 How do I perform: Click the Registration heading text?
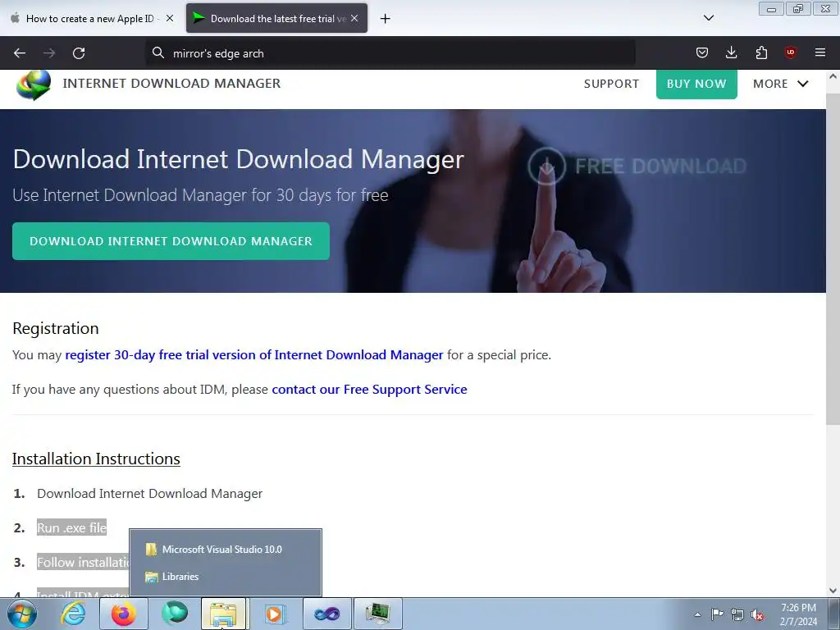pos(56,328)
